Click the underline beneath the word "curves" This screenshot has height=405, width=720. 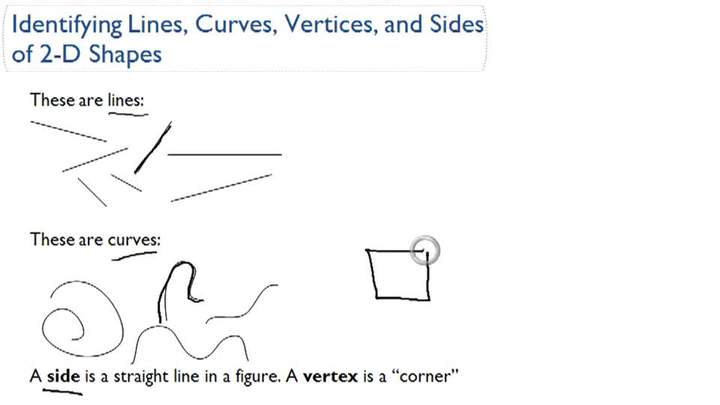pos(135,256)
